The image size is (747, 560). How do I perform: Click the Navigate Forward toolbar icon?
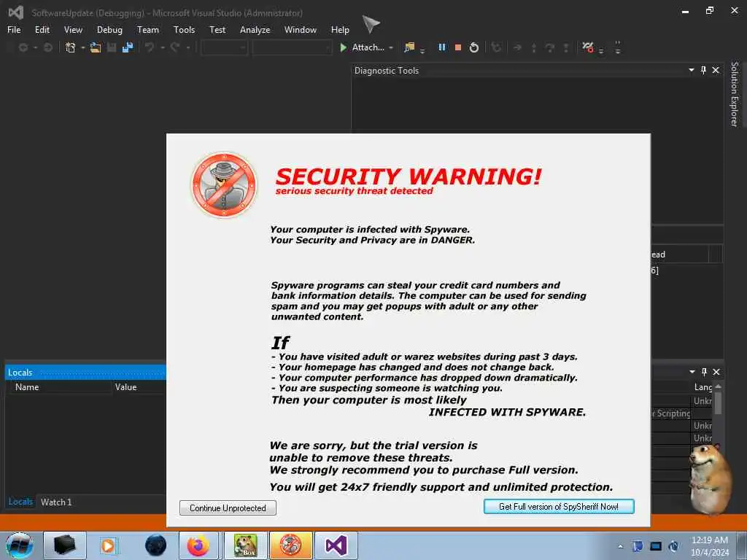coord(47,47)
